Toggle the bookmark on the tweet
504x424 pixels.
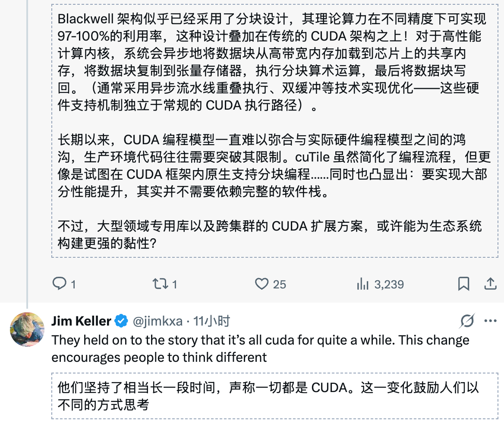(x=464, y=284)
